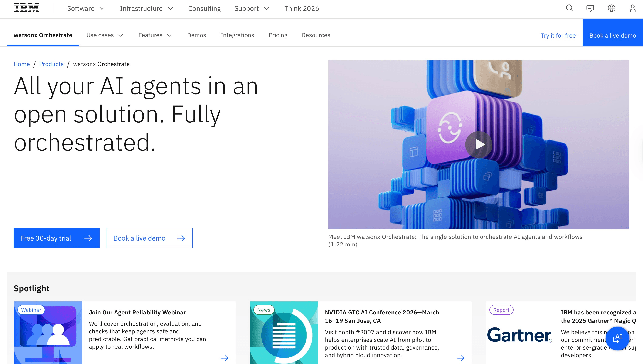Open the user profile icon
The width and height of the screenshot is (643, 364).
tap(633, 8)
